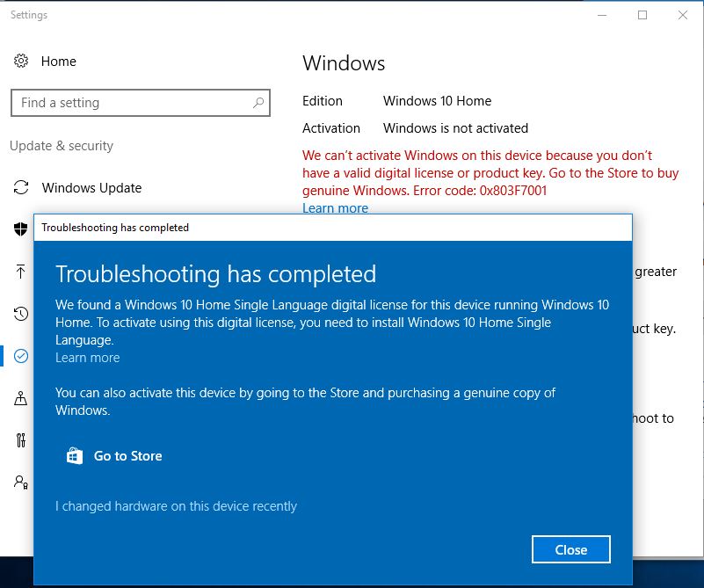The height and width of the screenshot is (588, 704).
Task: Maximize the Settings window
Action: tap(642, 15)
